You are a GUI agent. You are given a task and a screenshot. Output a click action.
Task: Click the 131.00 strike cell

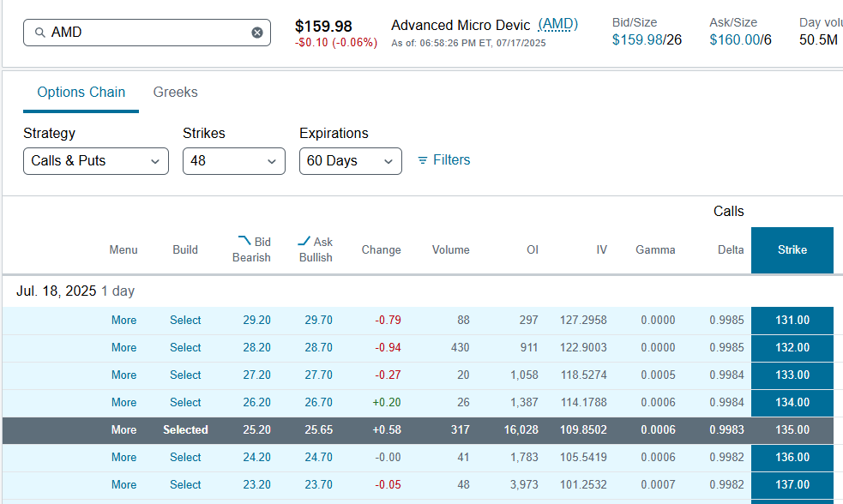coord(792,321)
